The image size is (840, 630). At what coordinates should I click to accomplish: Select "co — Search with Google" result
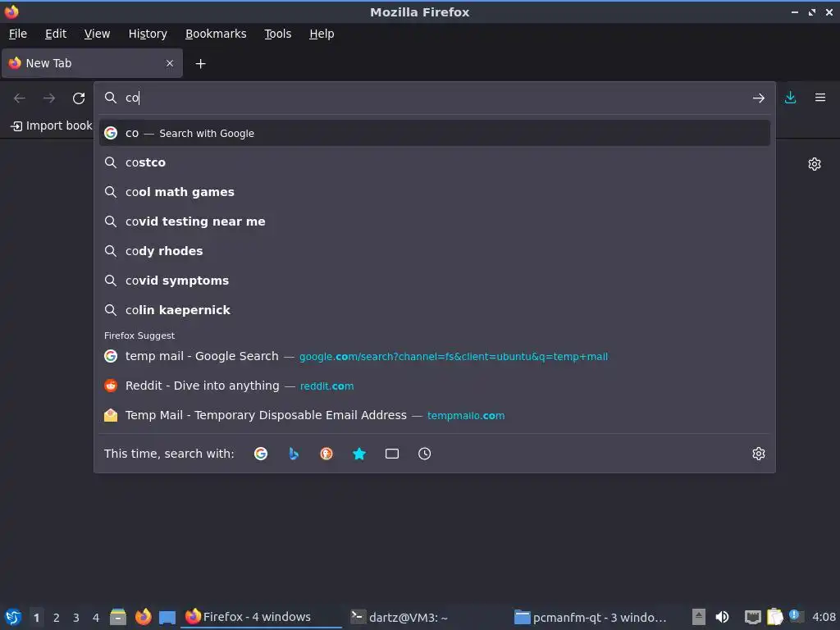coord(435,133)
